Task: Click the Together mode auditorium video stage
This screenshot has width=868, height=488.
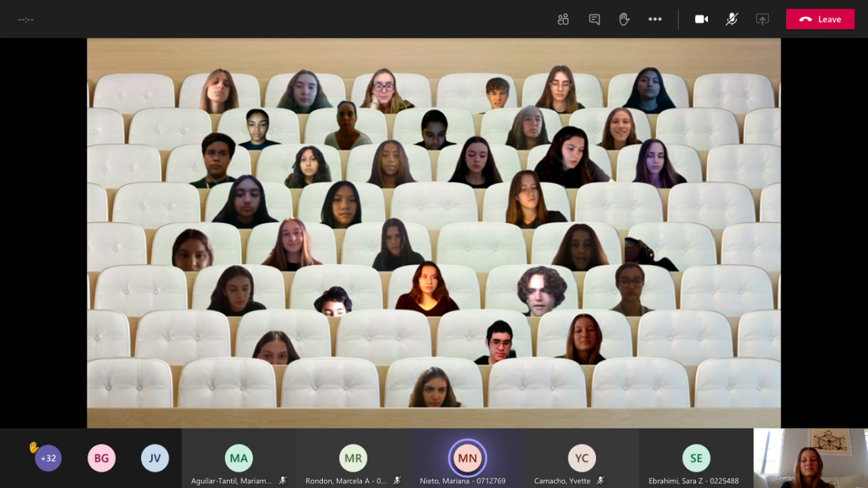Action: (434, 232)
